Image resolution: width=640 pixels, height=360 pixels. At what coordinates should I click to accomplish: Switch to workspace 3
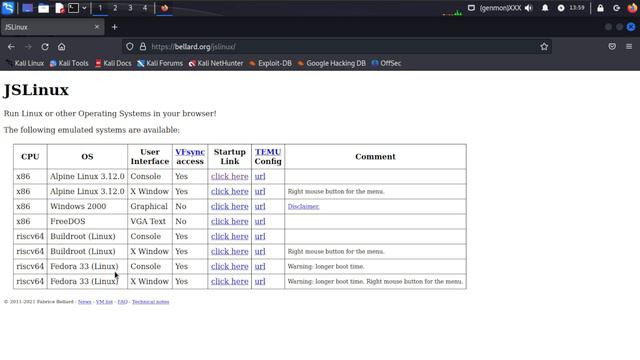coord(130,8)
